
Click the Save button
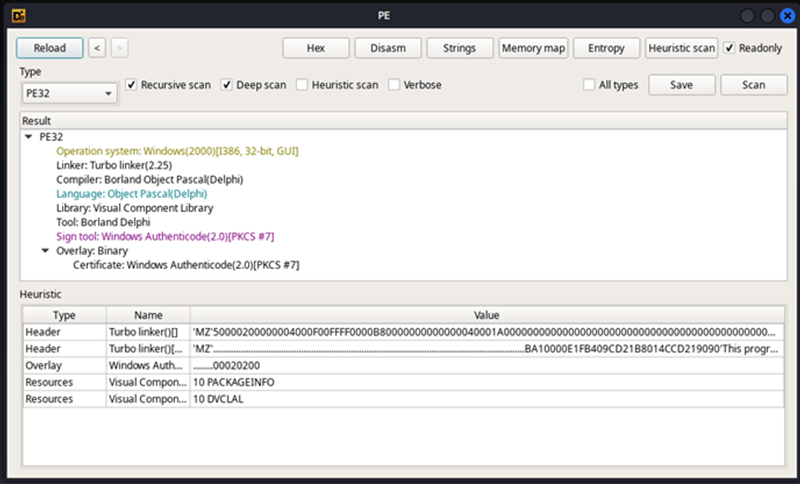[682, 85]
